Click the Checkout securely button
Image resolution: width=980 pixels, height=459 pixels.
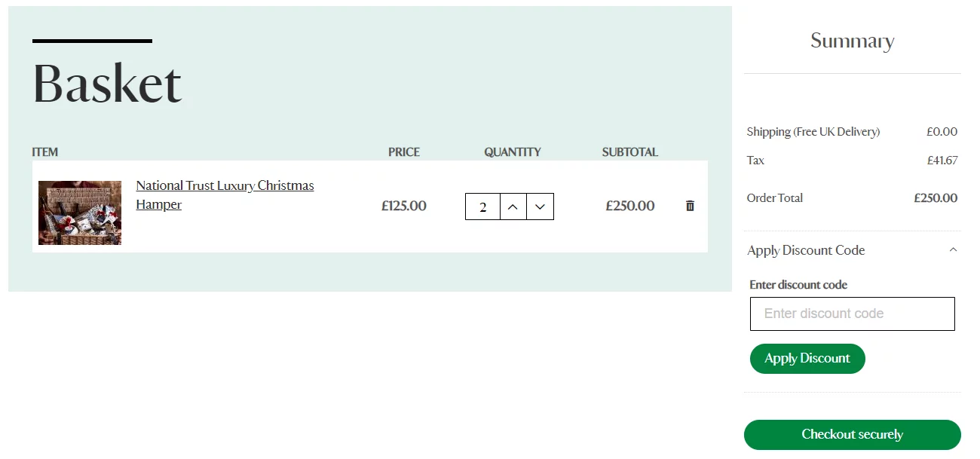[x=852, y=435]
